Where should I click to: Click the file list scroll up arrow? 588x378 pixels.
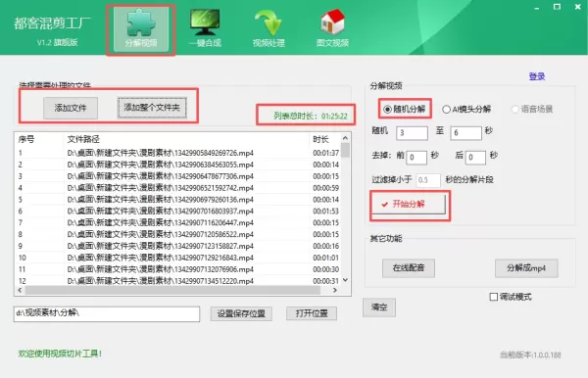(345, 138)
